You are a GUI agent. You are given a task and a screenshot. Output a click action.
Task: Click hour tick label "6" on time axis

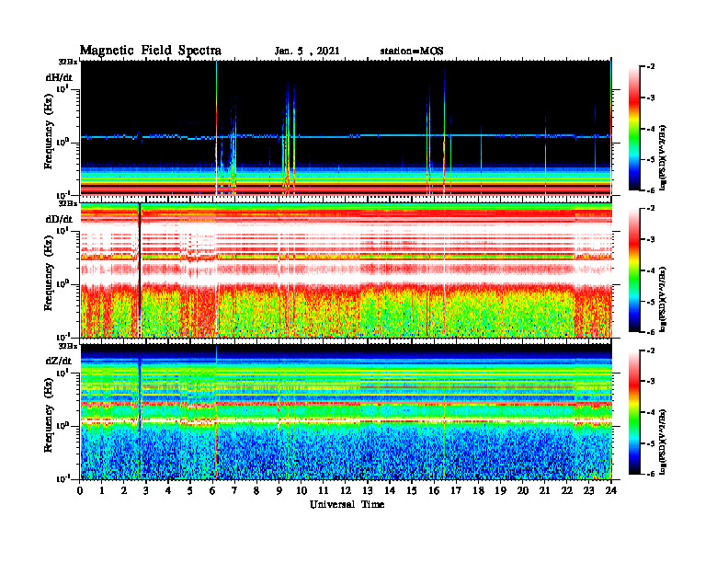pos(212,491)
